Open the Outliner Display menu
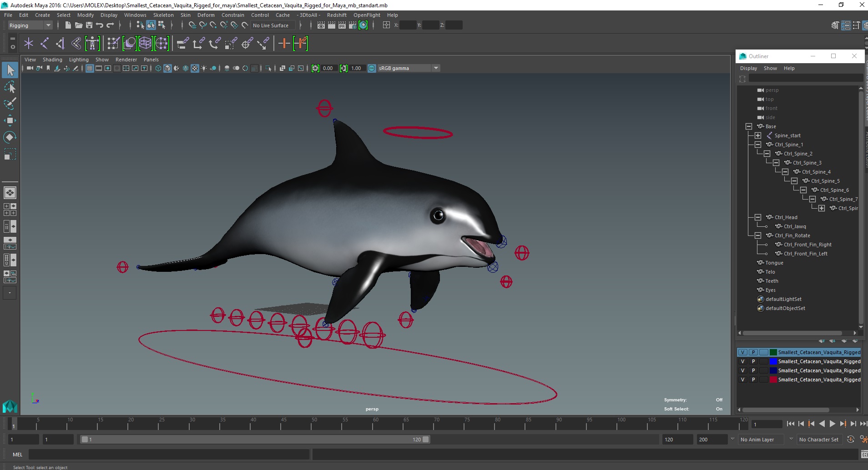The width and height of the screenshot is (868, 470). (x=748, y=68)
